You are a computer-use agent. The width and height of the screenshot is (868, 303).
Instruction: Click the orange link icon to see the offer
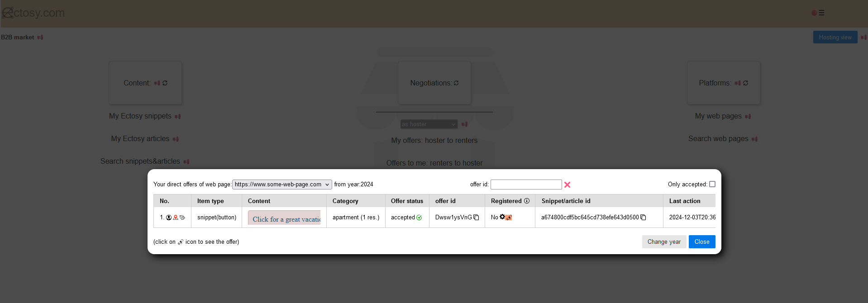click(509, 218)
